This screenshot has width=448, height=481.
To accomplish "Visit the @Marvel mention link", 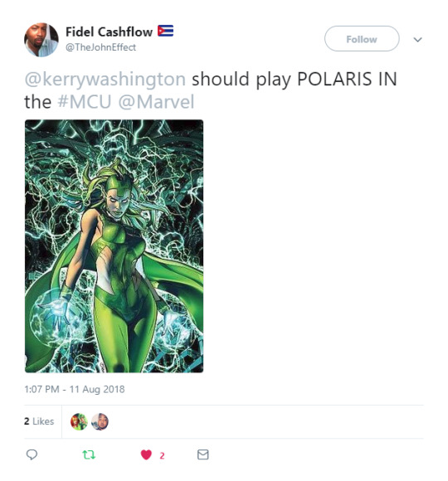I will click(x=156, y=102).
